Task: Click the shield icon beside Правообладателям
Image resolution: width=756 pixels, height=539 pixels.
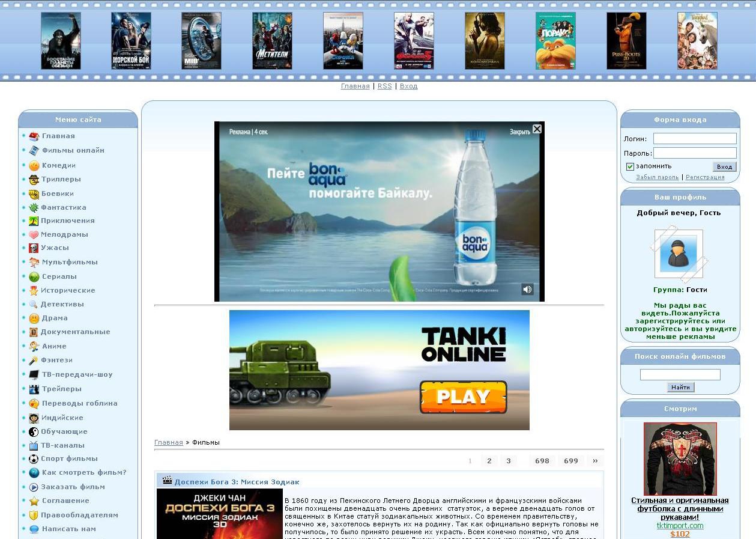Action: (34, 516)
